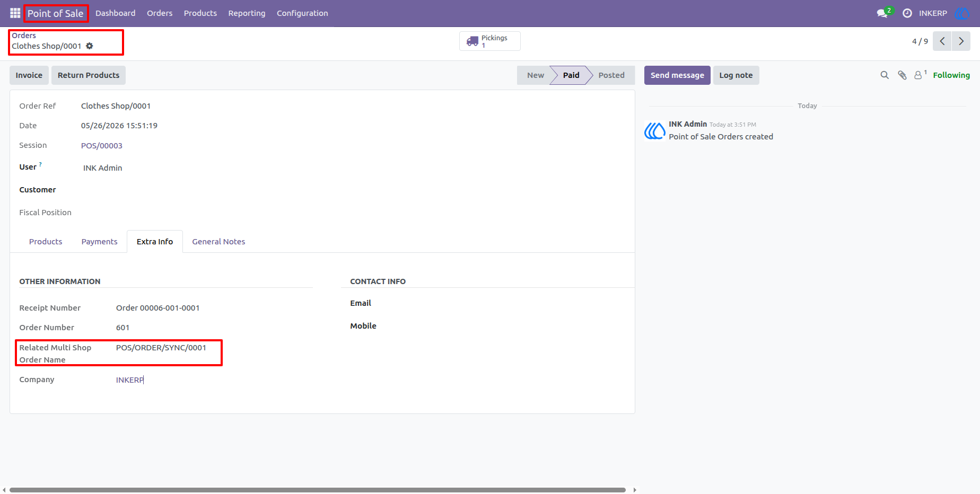
Task: Switch to the Payments tab
Action: [x=99, y=242]
